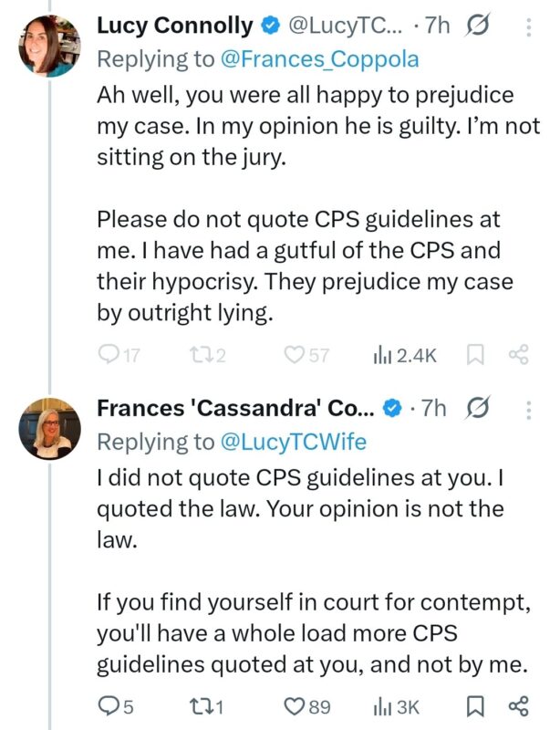Viewport: 560px width, 730px height.
Task: Reply to Frances Coppola's tweet
Action: 109,704
